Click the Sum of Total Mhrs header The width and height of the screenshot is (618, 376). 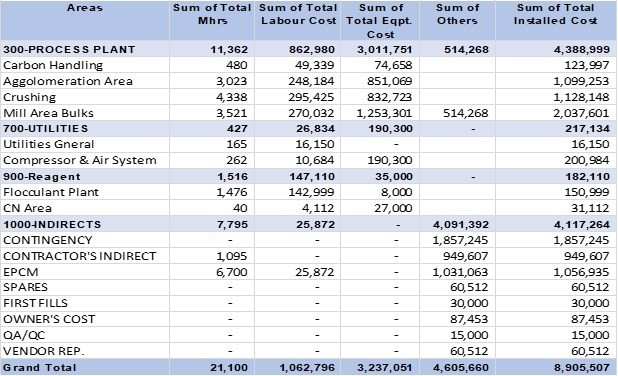coord(212,14)
